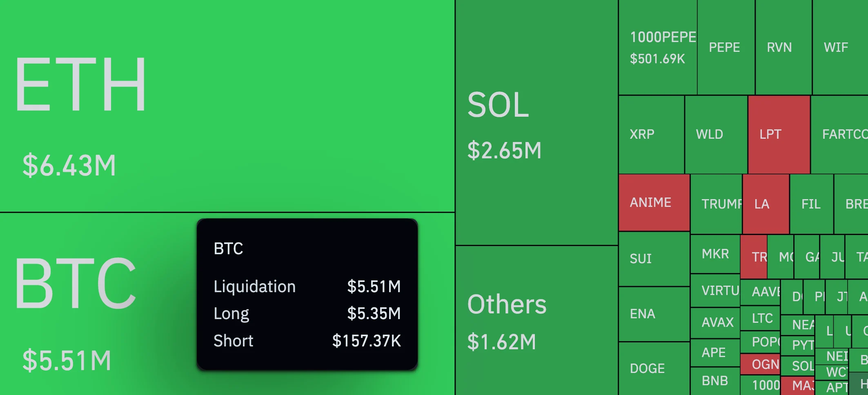Screen dimensions: 868x395
Task: Click the ETH $6.43M liquidation tile
Action: coord(227,105)
